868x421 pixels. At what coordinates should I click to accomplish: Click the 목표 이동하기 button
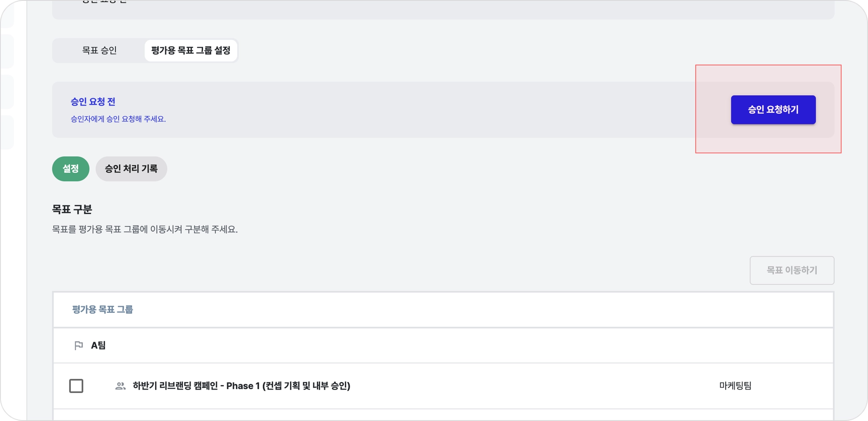pyautogui.click(x=792, y=270)
